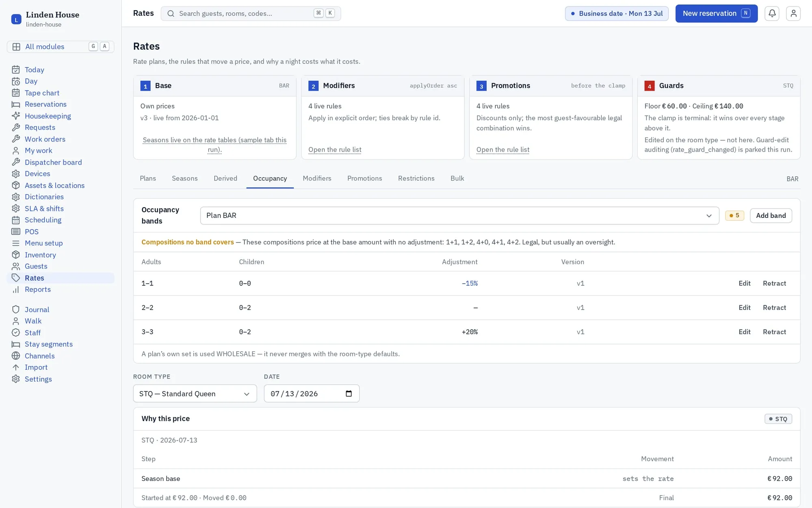This screenshot has height=508, width=812.
Task: Click the Linden House logo badge
Action: (x=16, y=19)
